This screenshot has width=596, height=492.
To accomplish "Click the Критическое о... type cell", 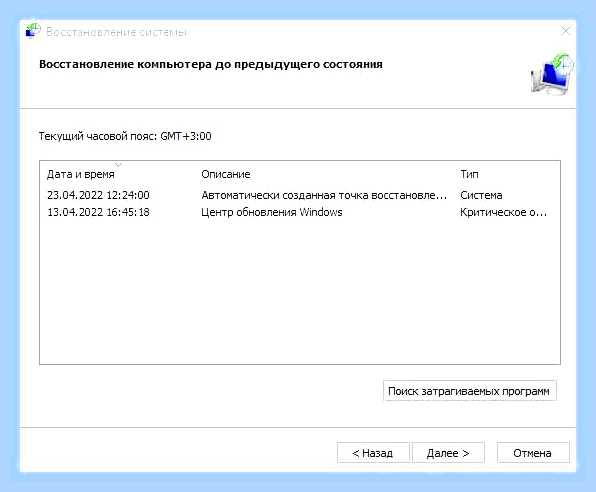I will pos(504,212).
